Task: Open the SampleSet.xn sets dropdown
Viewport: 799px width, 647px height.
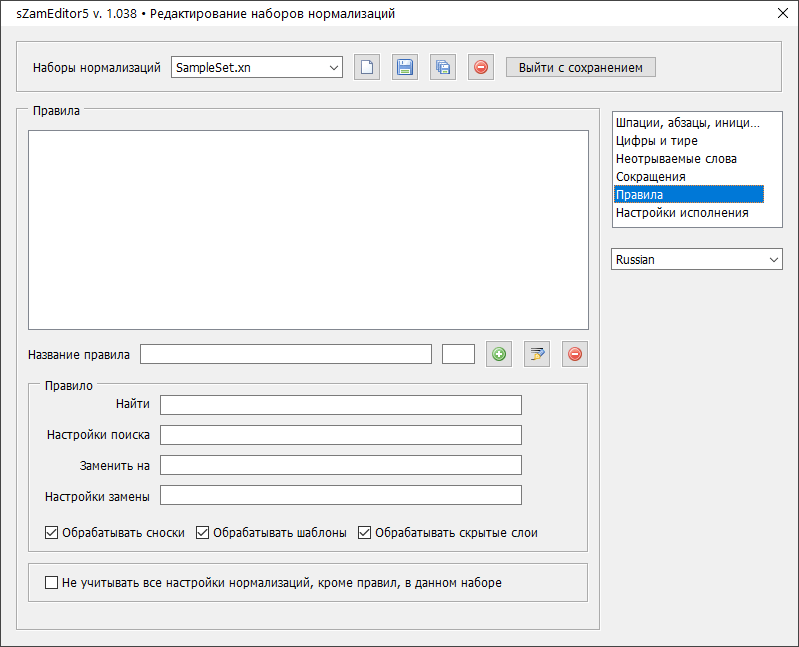Action: [x=257, y=68]
